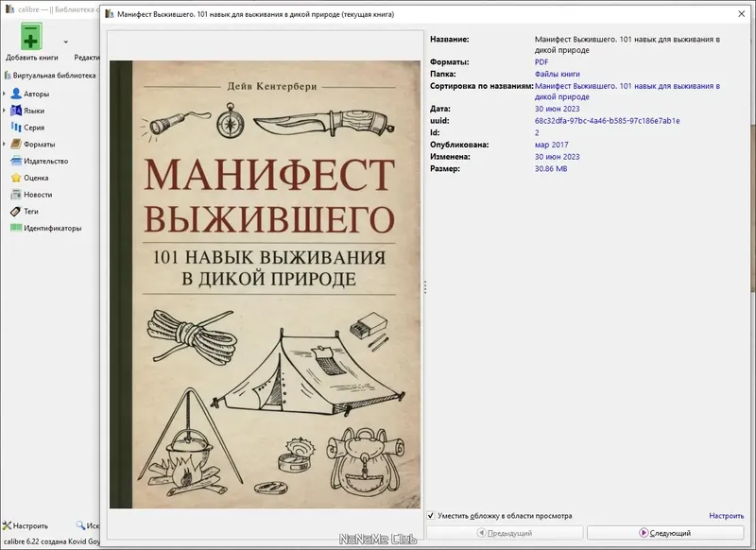
Task: Click the Languages icon in the sidebar
Action: (x=16, y=111)
